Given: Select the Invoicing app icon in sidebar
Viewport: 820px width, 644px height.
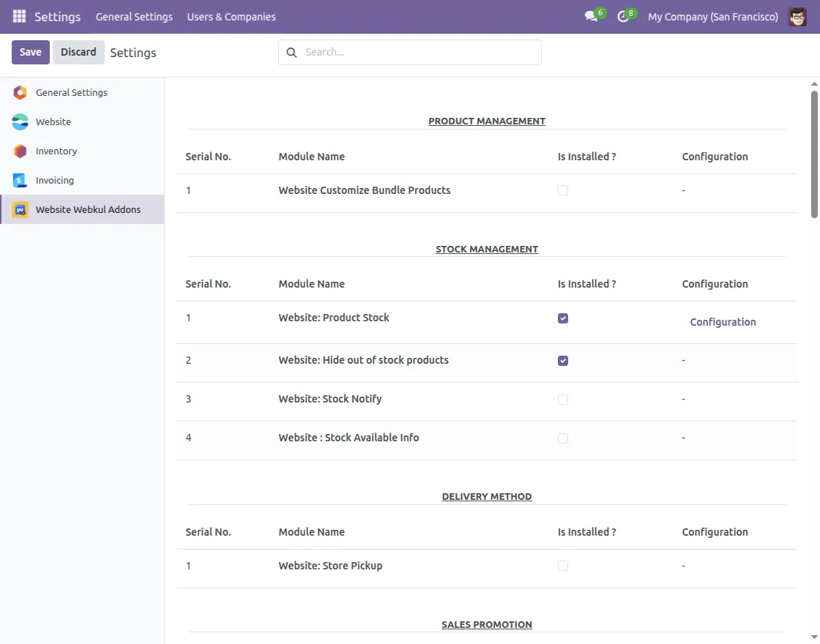Looking at the screenshot, I should click(x=20, y=181).
